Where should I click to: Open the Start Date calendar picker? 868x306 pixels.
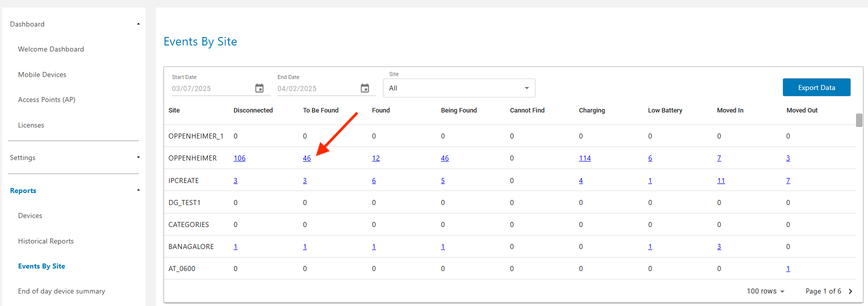coord(259,88)
